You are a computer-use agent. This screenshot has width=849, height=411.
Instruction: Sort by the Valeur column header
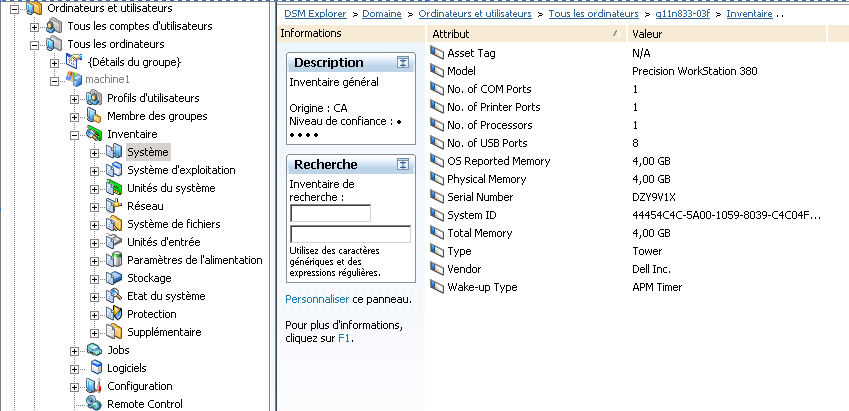[x=727, y=34]
